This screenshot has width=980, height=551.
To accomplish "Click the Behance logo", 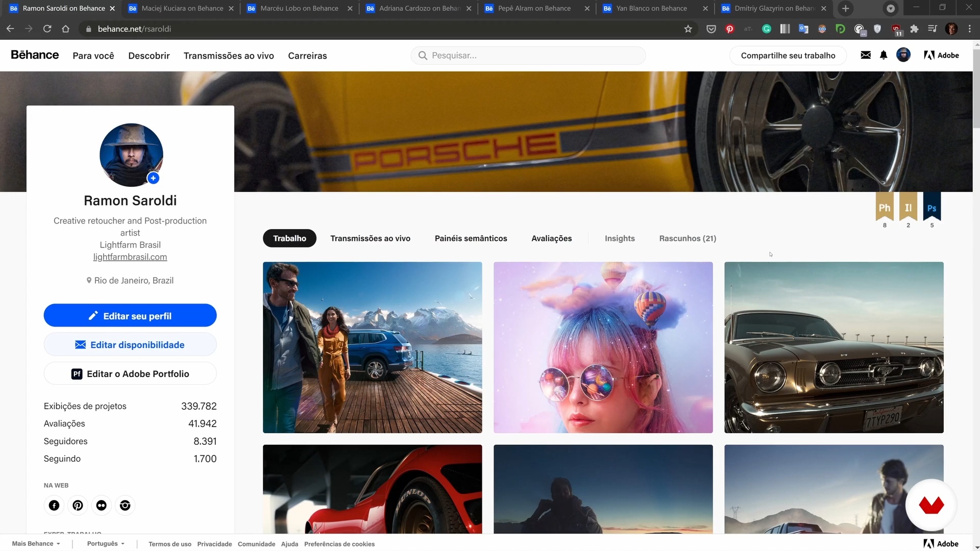I will pos(35,55).
